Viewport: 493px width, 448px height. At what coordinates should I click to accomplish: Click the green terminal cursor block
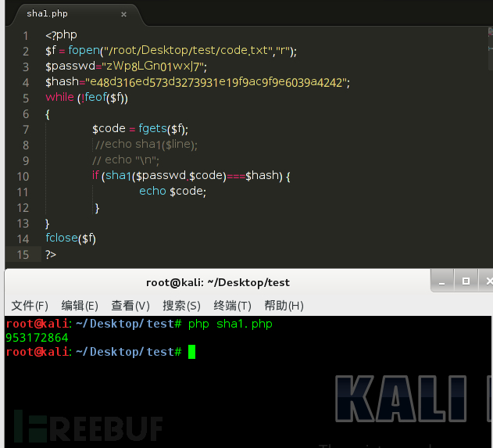(191, 352)
